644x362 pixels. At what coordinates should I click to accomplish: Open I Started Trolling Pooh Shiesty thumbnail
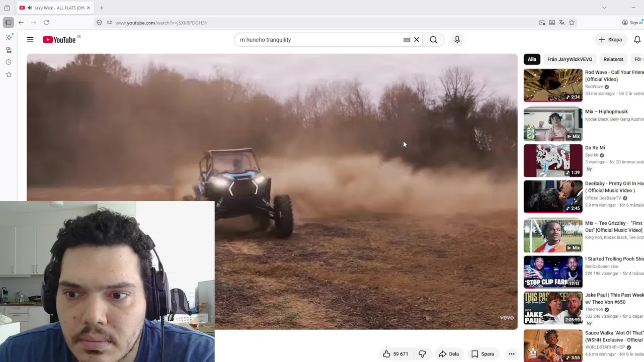pos(553,272)
